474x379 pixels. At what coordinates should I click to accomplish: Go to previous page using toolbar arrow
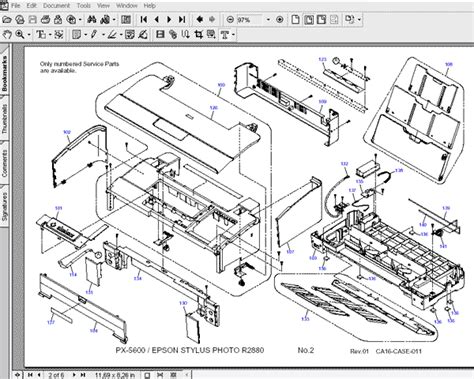157,20
